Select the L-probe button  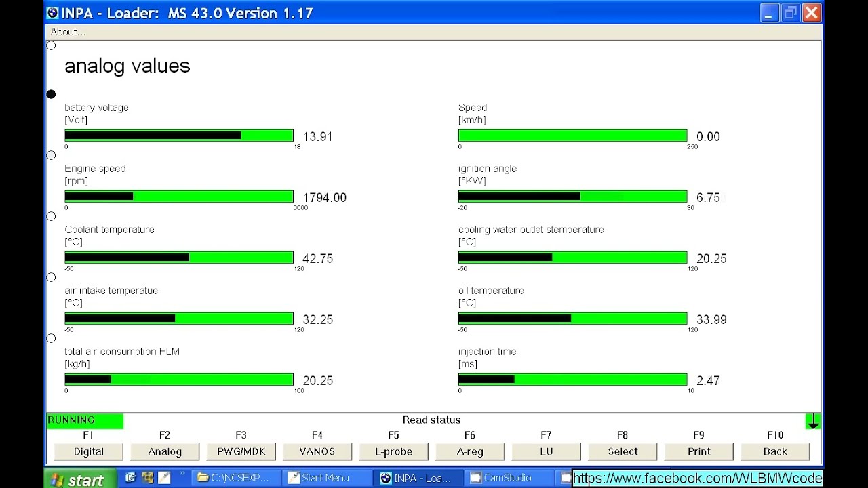393,451
